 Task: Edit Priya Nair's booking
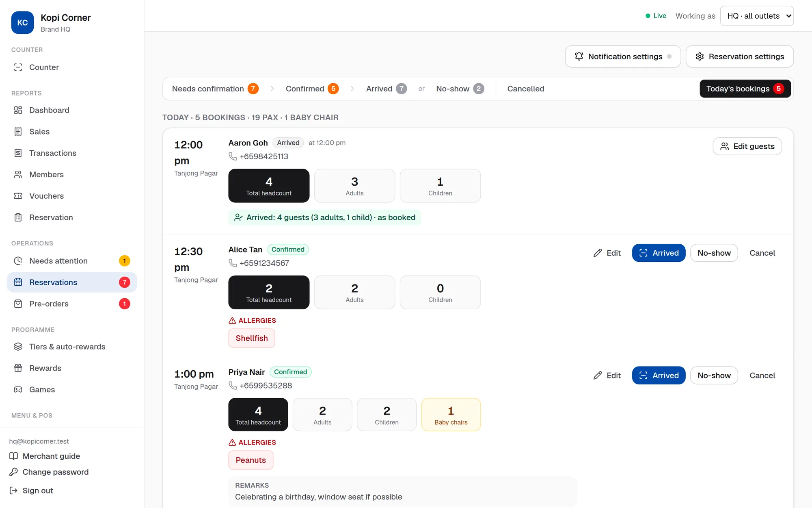607,376
